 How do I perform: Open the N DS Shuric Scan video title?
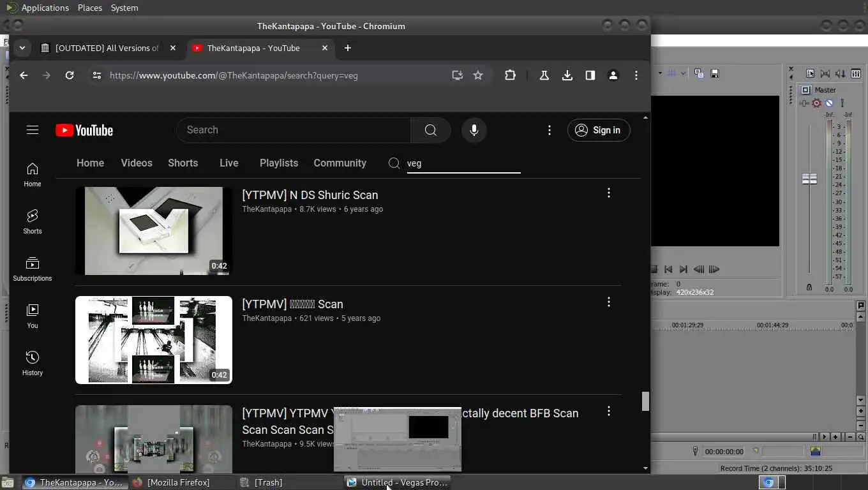(x=310, y=195)
